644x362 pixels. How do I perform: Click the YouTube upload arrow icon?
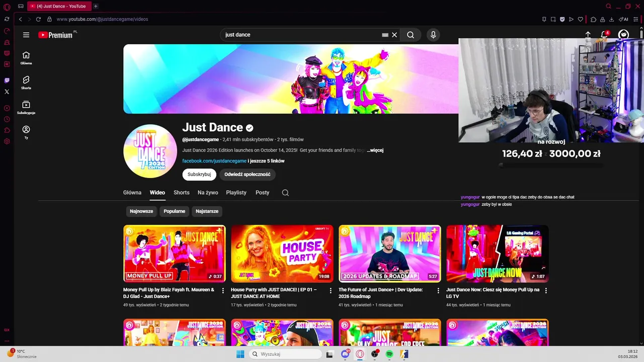tap(588, 35)
